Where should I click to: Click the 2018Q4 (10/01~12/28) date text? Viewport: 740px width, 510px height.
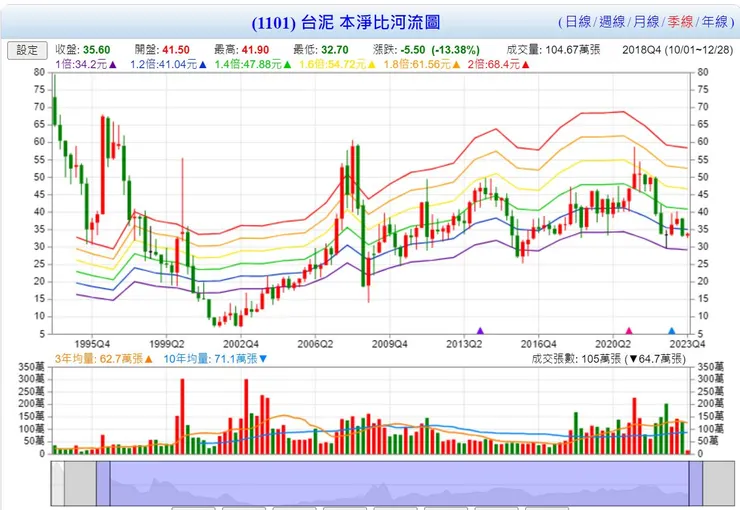(x=678, y=50)
